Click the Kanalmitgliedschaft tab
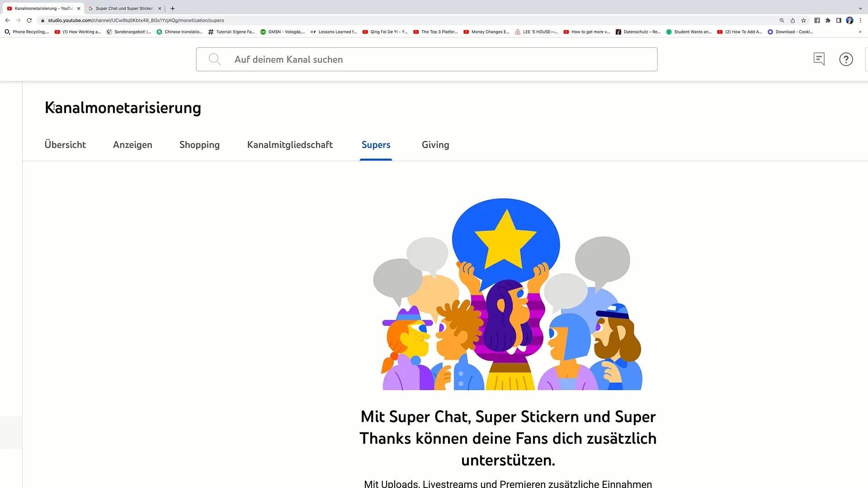Screen dimensions: 868x488 click(x=289, y=144)
